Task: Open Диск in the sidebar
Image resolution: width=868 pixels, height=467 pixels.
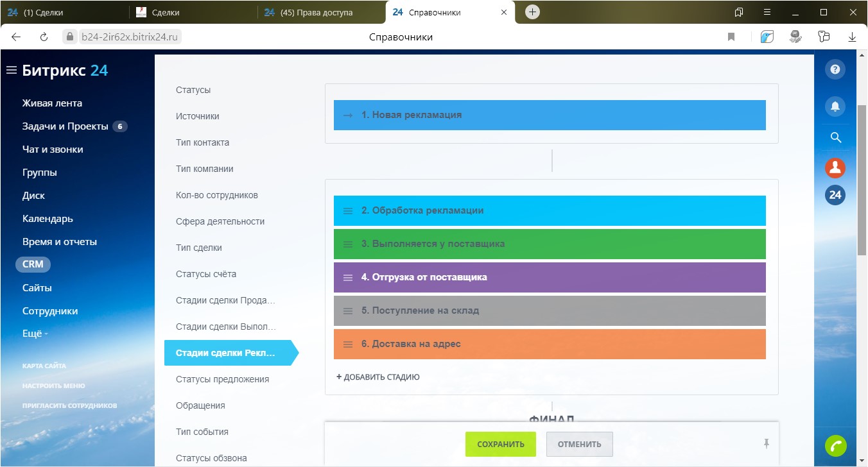Action: [x=33, y=196]
